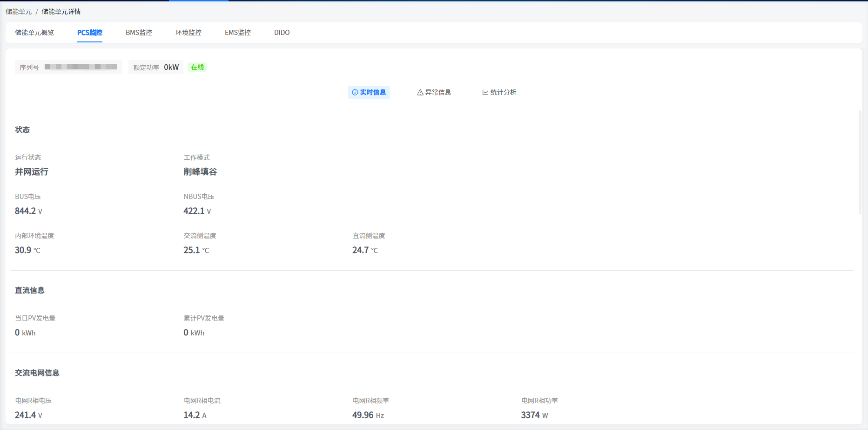The height and width of the screenshot is (430, 868).
Task: Click the warning triangle icon for 异常信息
Action: 420,92
